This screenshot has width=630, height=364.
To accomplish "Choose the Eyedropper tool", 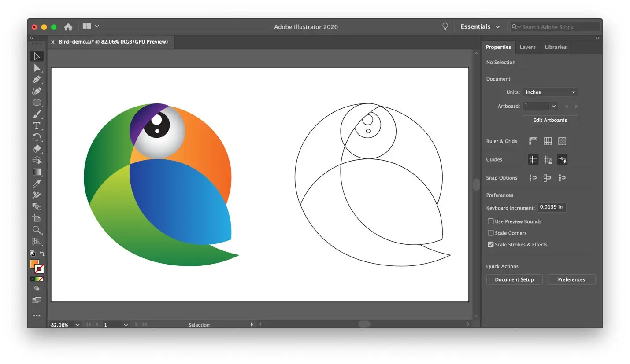I will coord(37,183).
